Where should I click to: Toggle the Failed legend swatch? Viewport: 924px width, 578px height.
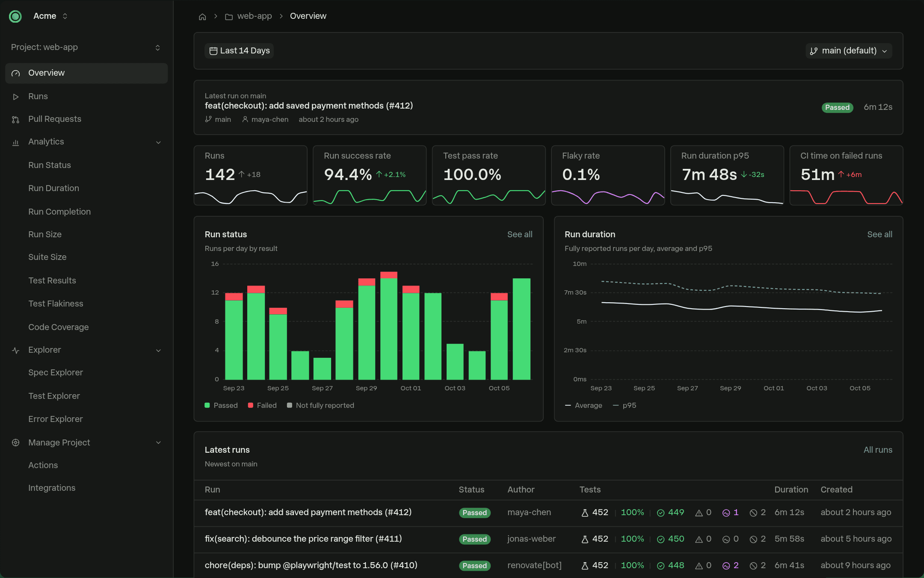pos(251,406)
